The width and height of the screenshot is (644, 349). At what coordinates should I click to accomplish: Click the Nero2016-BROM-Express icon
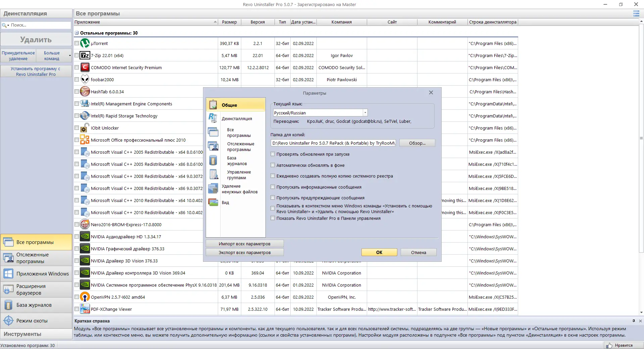click(x=85, y=225)
